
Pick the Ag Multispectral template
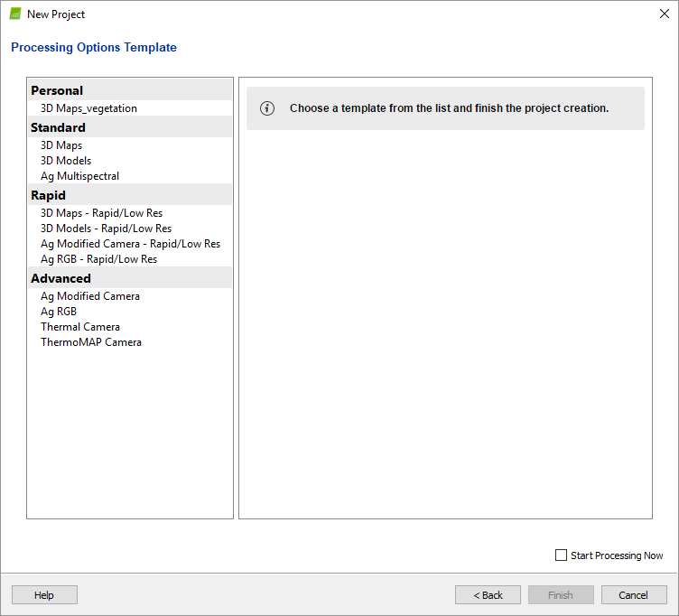pyautogui.click(x=79, y=176)
